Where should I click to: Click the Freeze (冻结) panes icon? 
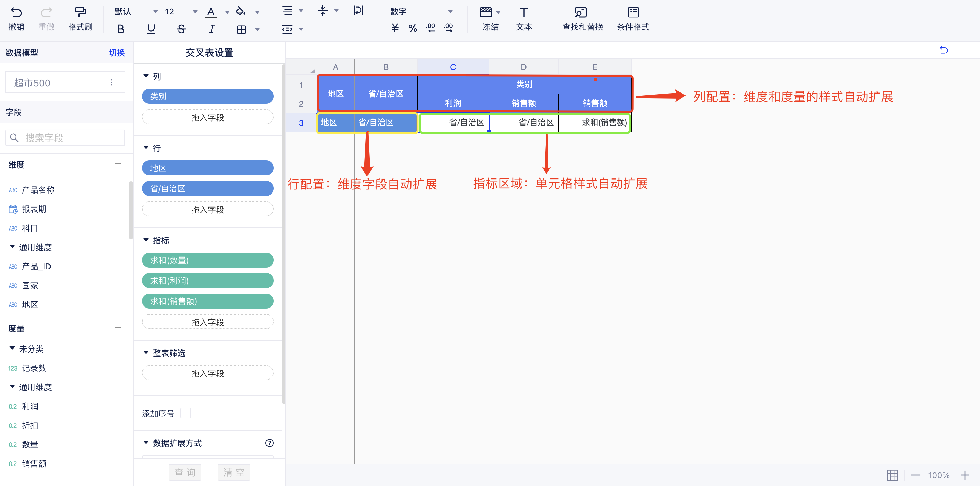(x=486, y=13)
